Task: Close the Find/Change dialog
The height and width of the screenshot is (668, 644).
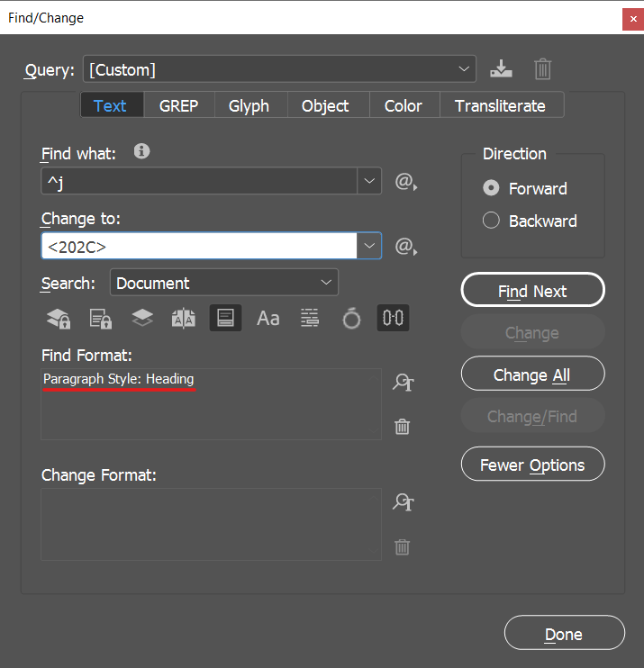Action: pos(633,19)
